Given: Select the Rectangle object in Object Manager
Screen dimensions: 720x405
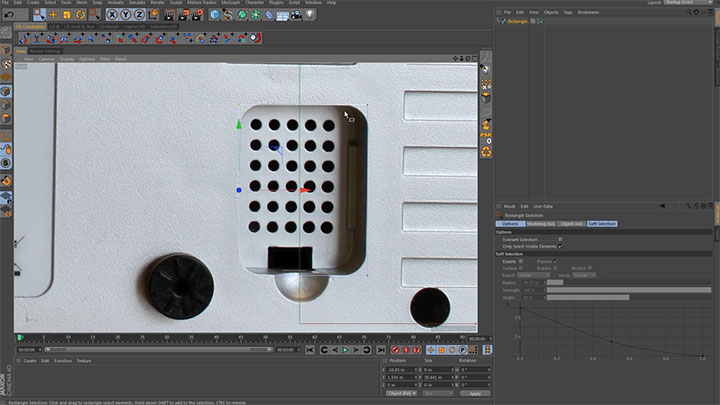Looking at the screenshot, I should pos(517,21).
